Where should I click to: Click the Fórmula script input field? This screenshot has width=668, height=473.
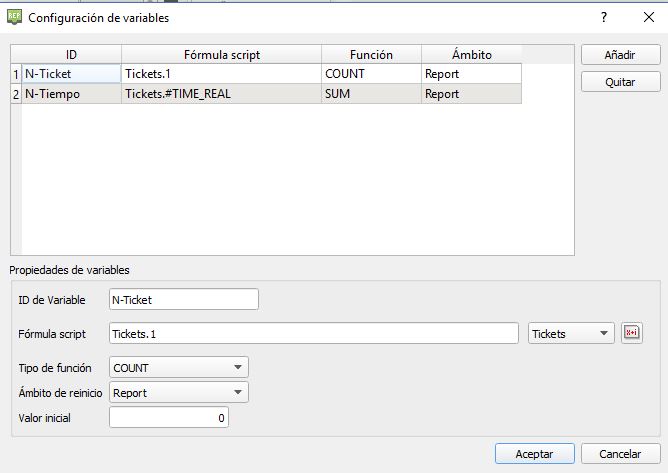point(314,334)
